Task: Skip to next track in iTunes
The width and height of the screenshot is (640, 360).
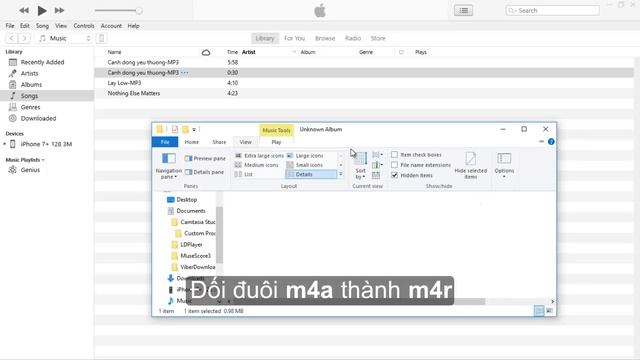Action: coord(60,11)
